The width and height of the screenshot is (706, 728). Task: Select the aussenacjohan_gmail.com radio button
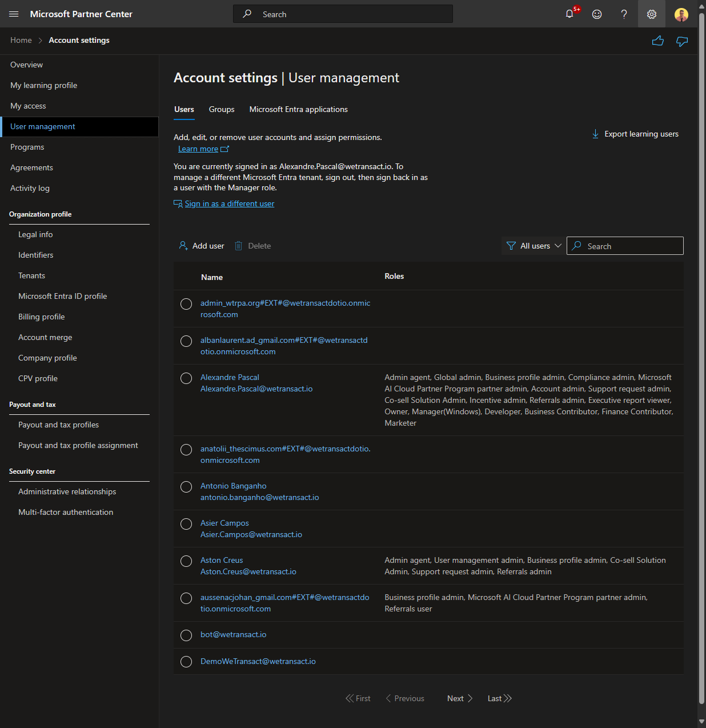point(186,598)
